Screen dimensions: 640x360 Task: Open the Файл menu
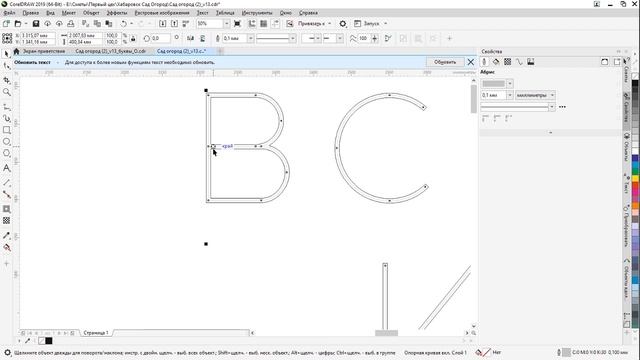click(x=9, y=13)
